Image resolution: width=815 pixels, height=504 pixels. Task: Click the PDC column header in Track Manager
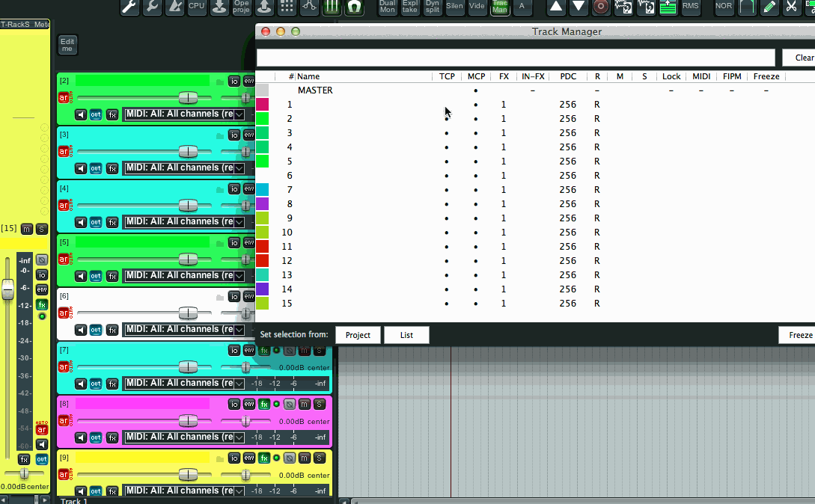click(x=568, y=76)
